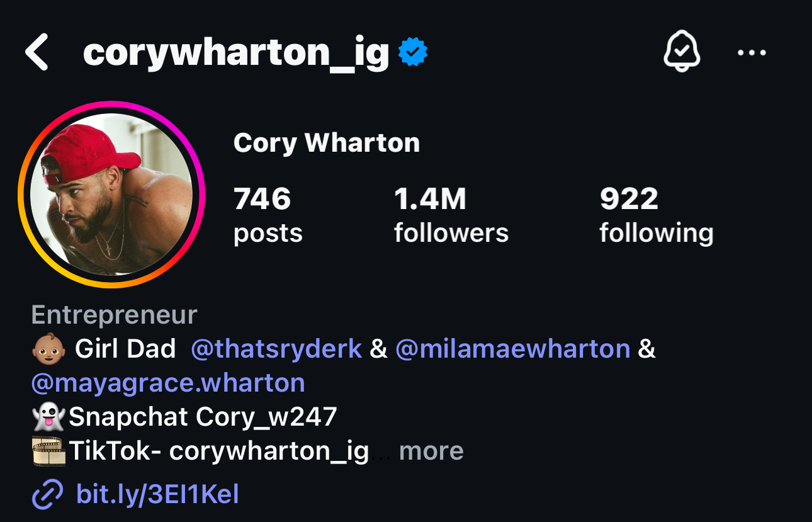
Task: Open the notification bell icon
Action: pyautogui.click(x=682, y=52)
